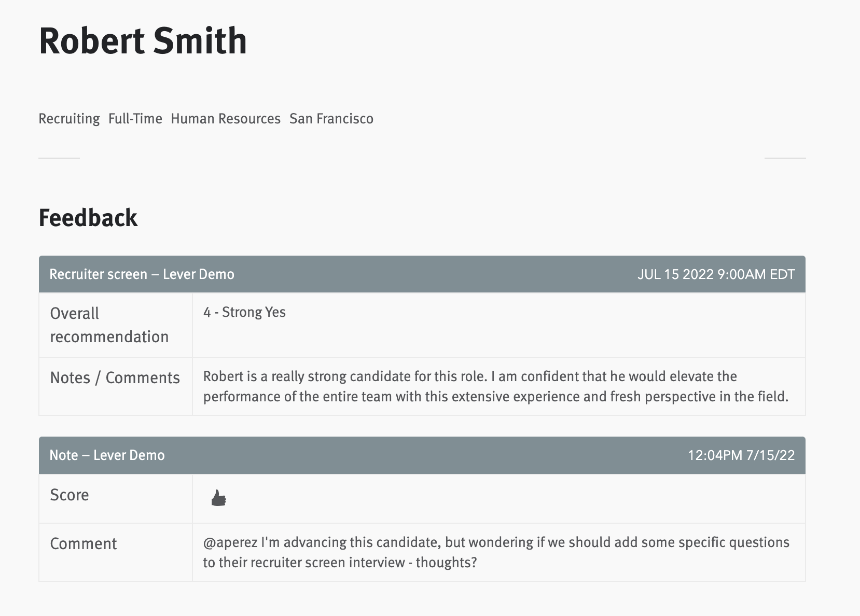This screenshot has width=860, height=616.
Task: Click the 12:04PM 7/15/22 timestamp
Action: click(x=741, y=455)
